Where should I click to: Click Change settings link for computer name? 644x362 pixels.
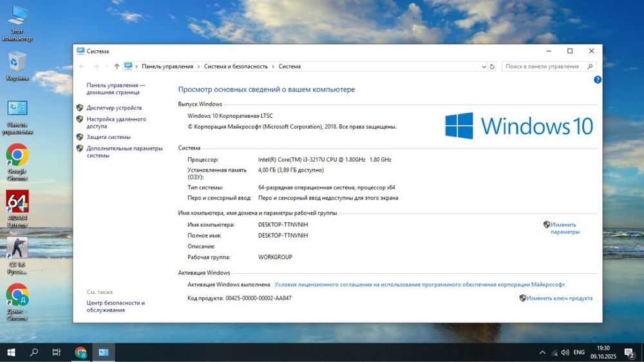pos(565,228)
